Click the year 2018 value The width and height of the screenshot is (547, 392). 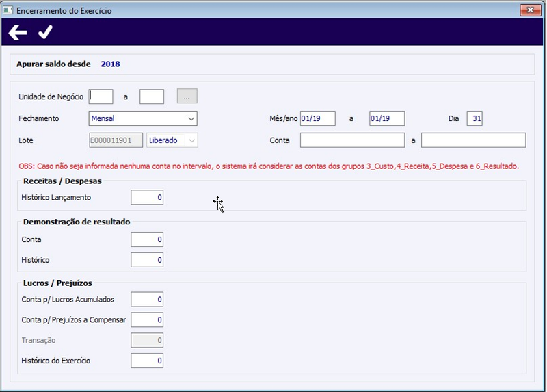(x=110, y=64)
